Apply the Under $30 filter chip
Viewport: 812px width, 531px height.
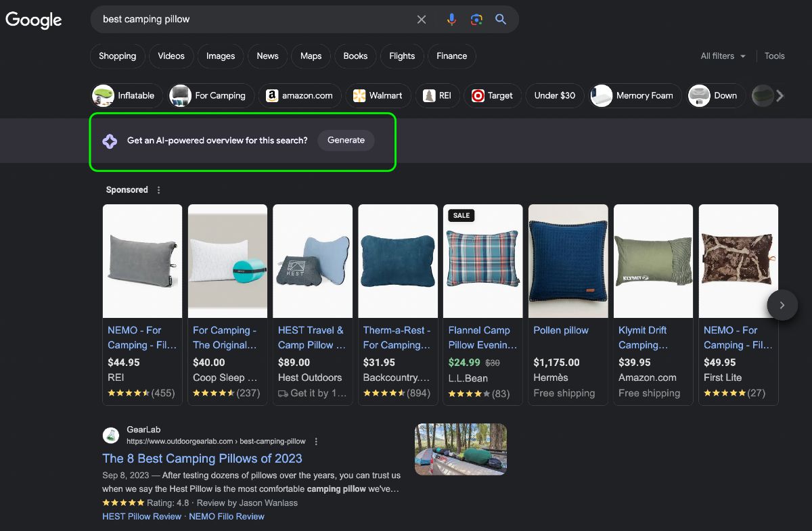[x=555, y=95]
